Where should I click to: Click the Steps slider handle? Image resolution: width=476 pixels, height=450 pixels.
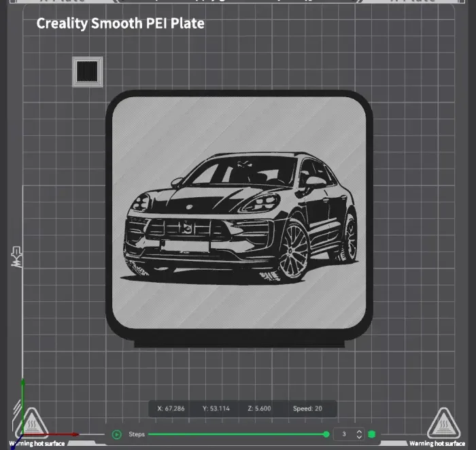click(326, 434)
